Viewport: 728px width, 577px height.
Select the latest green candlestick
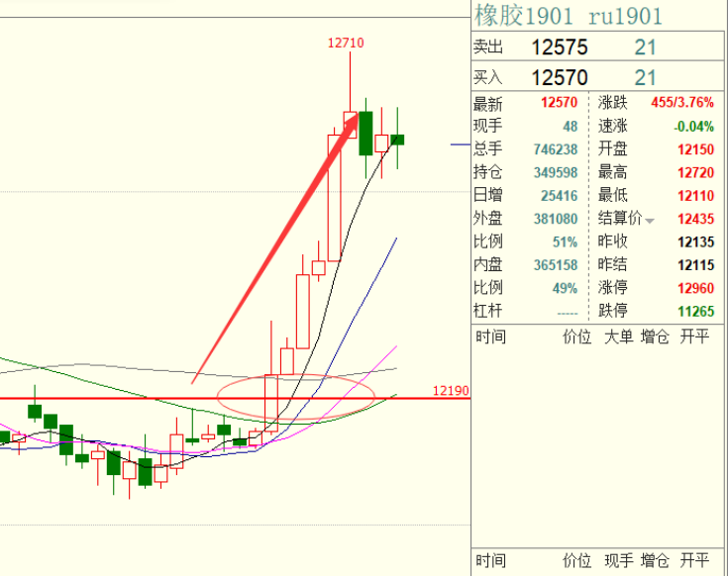[397, 139]
